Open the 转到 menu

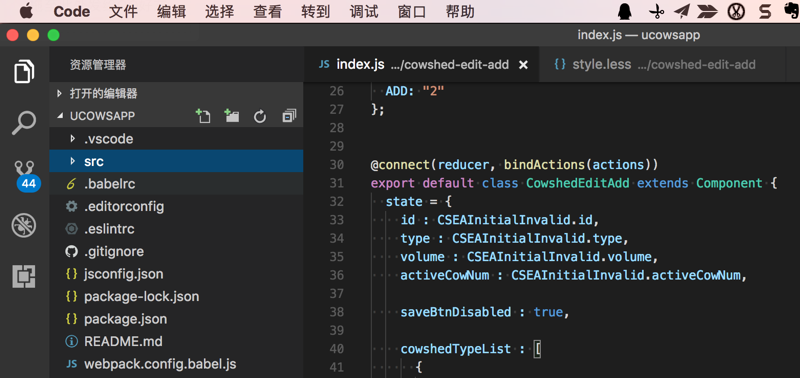[315, 11]
